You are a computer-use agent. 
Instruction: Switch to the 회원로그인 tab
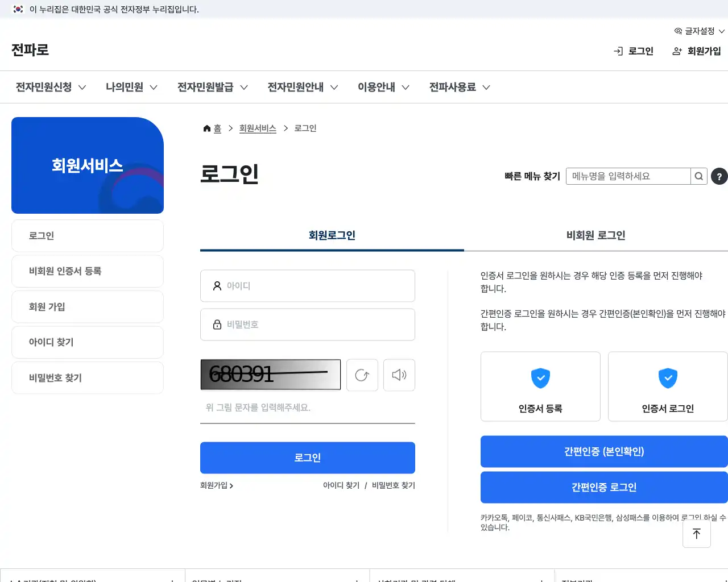point(332,235)
